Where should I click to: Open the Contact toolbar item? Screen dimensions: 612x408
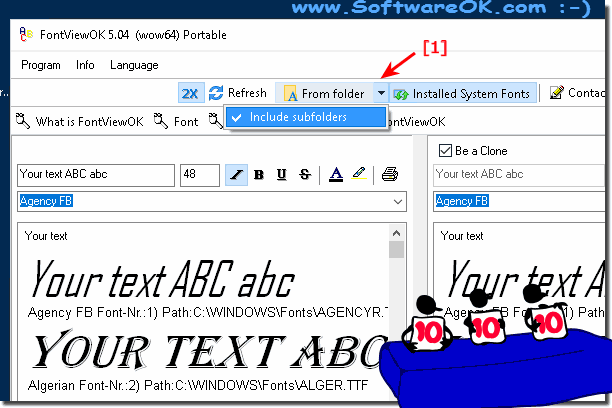point(578,93)
